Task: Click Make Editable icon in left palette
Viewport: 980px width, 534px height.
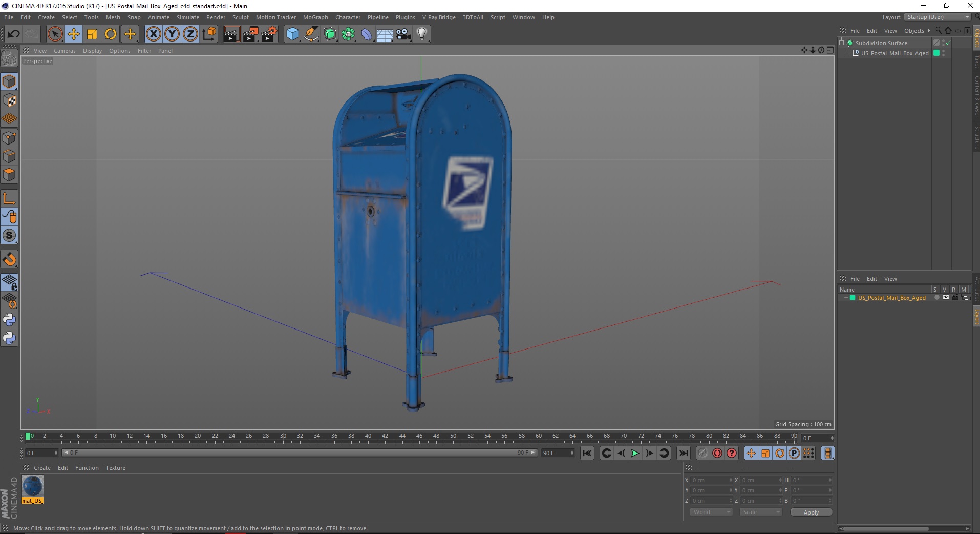Action: pos(9,58)
